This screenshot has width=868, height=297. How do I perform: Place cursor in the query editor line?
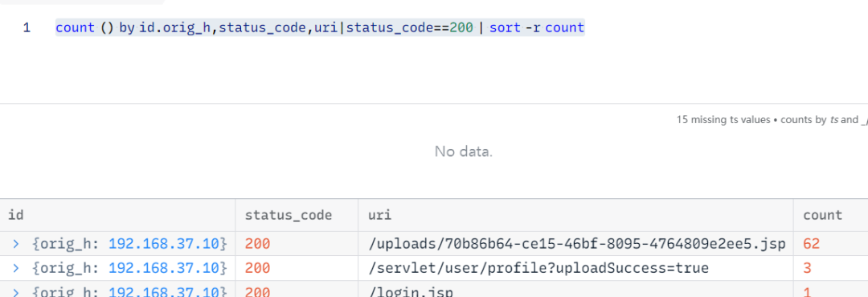[x=320, y=27]
